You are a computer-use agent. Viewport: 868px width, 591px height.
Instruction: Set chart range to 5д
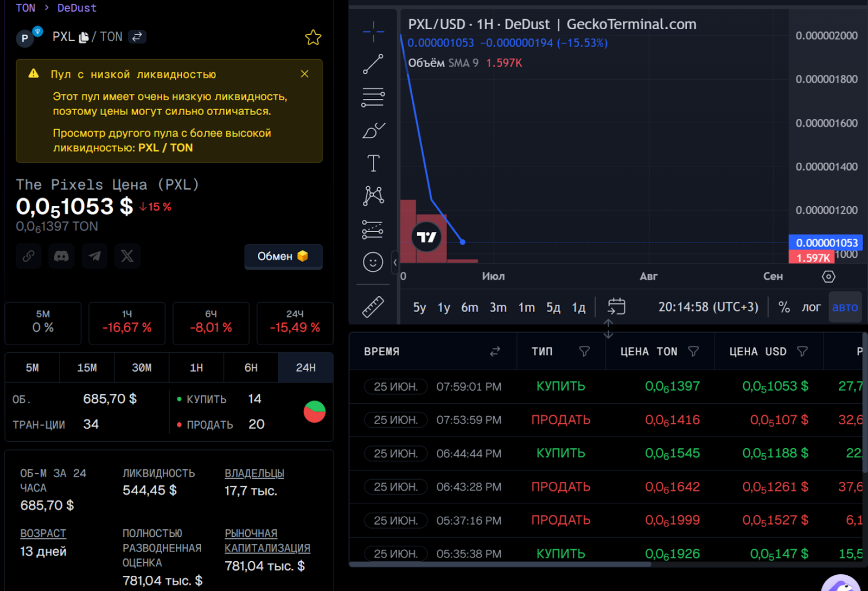553,307
